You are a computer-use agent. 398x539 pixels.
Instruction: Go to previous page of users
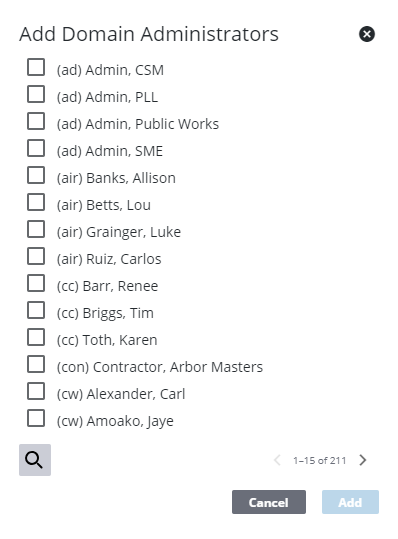(x=277, y=460)
